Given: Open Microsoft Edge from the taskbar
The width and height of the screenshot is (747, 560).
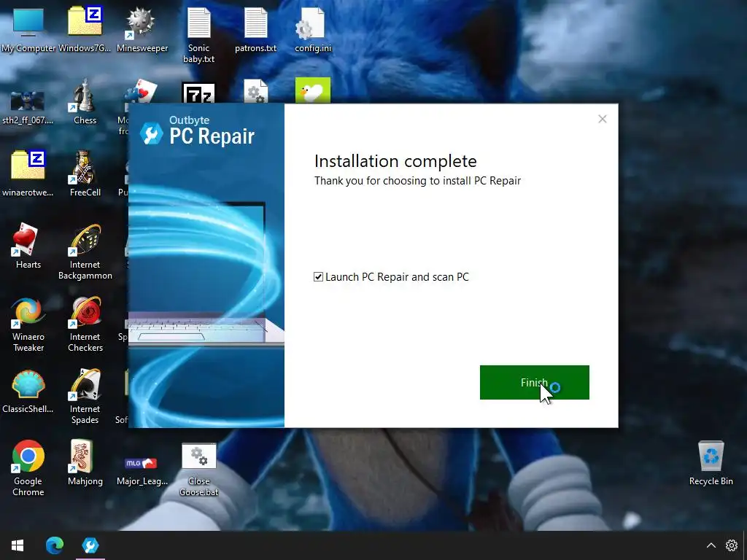Looking at the screenshot, I should 54,545.
